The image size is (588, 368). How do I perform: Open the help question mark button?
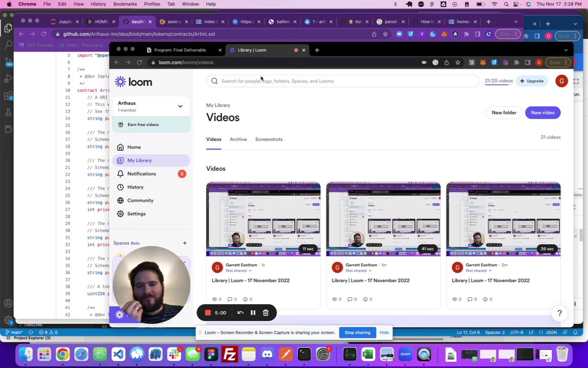point(559,313)
